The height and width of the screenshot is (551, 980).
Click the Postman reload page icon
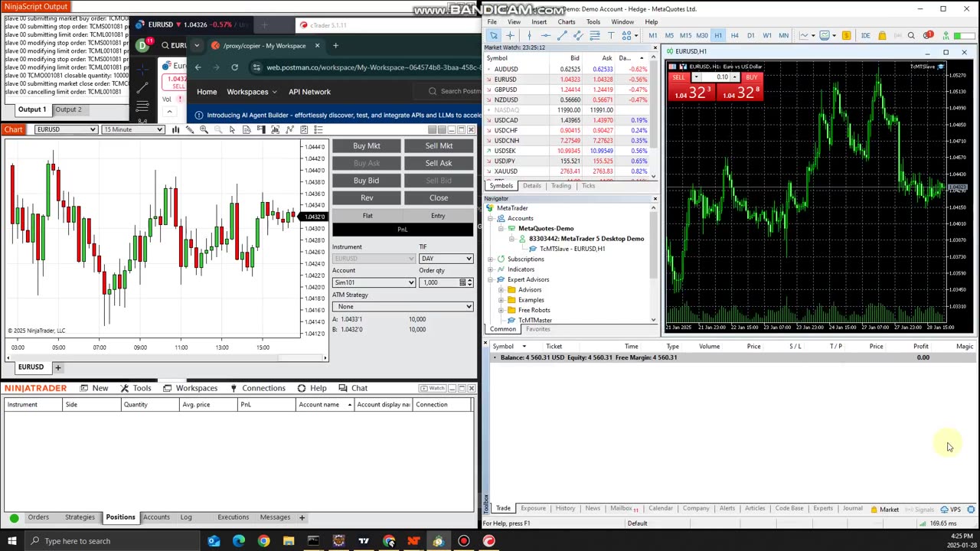point(234,67)
